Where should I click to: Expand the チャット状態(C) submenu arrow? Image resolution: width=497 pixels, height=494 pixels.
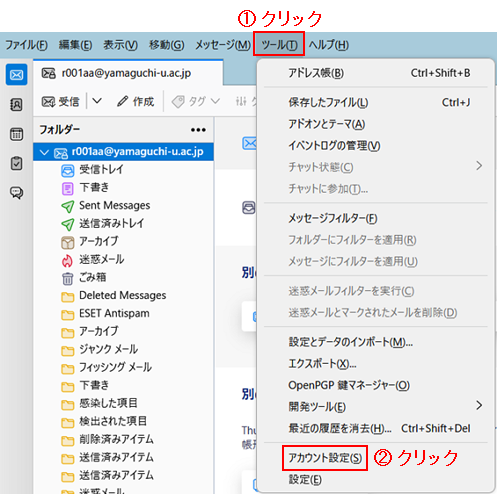479,166
